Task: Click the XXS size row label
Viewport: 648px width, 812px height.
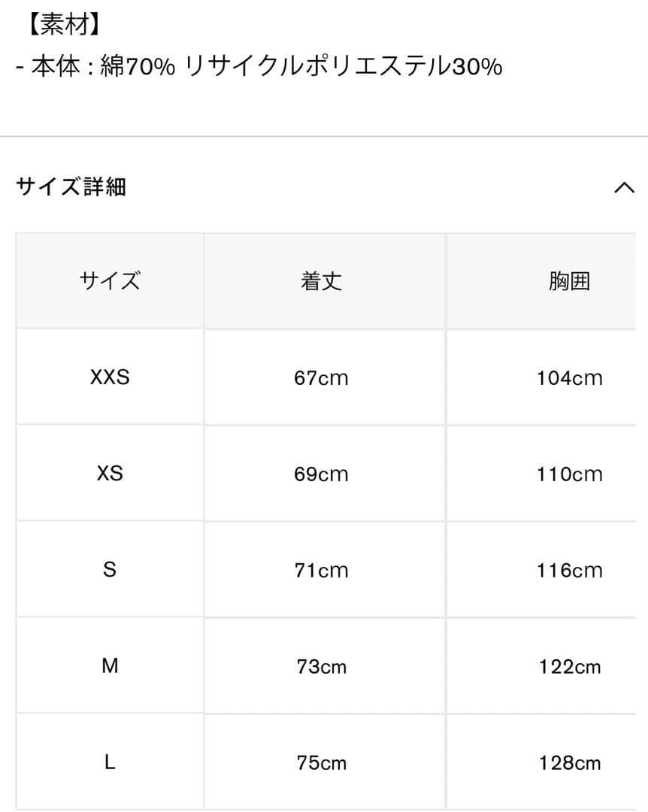Action: click(x=109, y=377)
